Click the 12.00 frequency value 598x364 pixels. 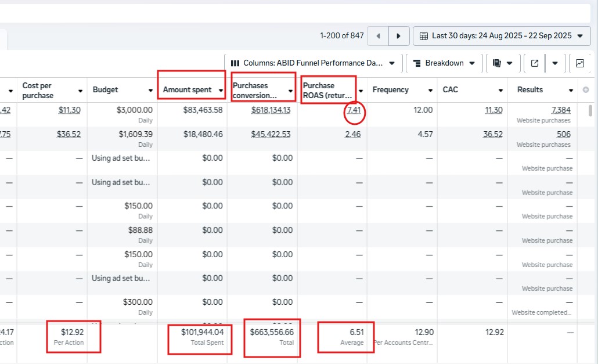[423, 110]
